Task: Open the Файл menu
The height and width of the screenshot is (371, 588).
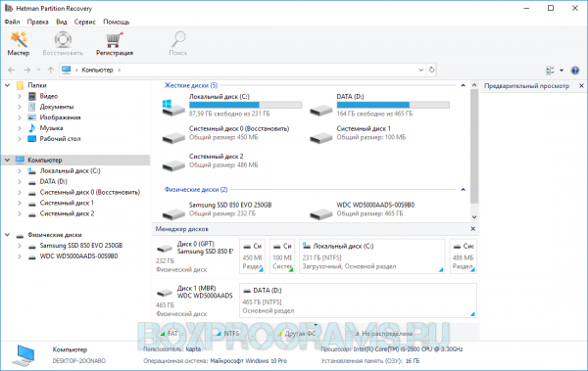Action: point(12,22)
